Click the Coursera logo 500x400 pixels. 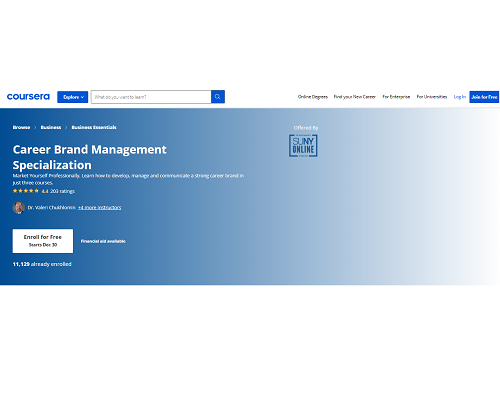[x=28, y=97]
